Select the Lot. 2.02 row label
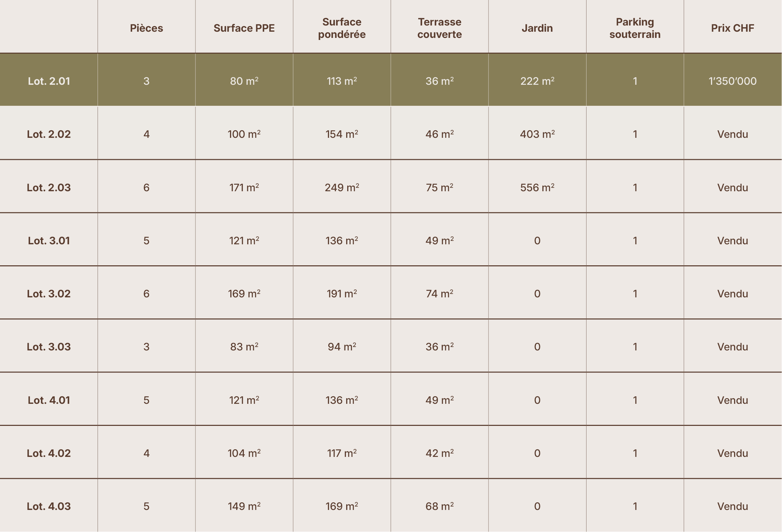Image resolution: width=782 pixels, height=532 pixels. click(49, 134)
